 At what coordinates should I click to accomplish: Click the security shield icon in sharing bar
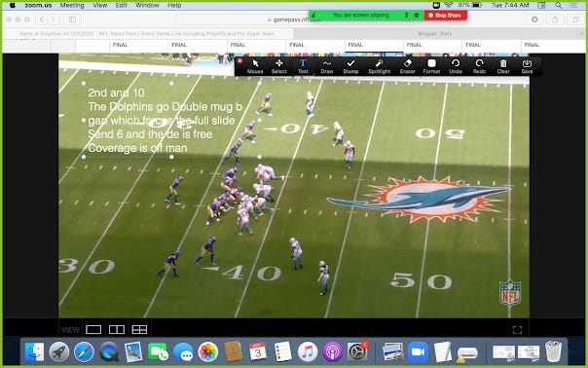[x=417, y=16]
